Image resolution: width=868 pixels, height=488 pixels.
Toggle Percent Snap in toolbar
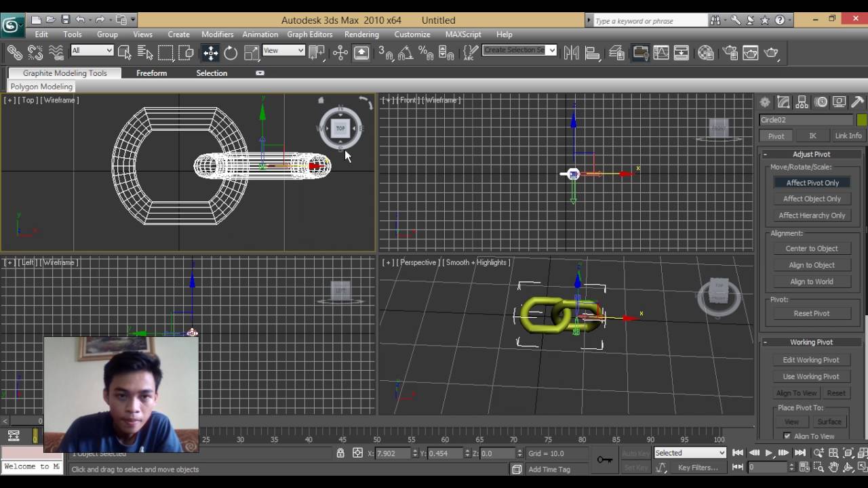pyautogui.click(x=426, y=52)
